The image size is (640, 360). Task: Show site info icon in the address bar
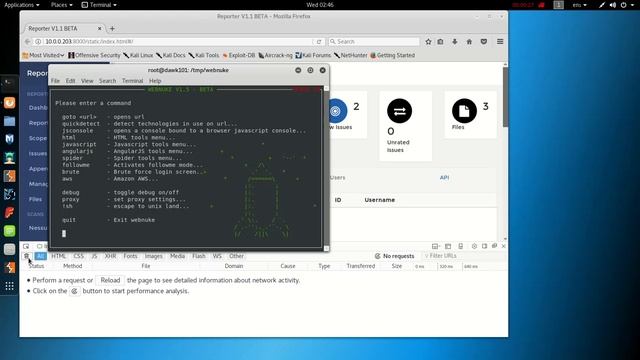pos(38,42)
